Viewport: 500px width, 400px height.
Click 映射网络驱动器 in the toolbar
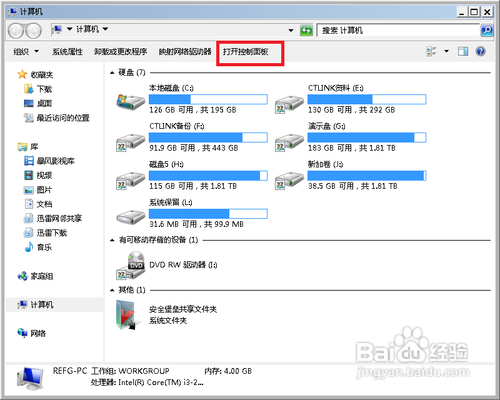pyautogui.click(x=185, y=52)
